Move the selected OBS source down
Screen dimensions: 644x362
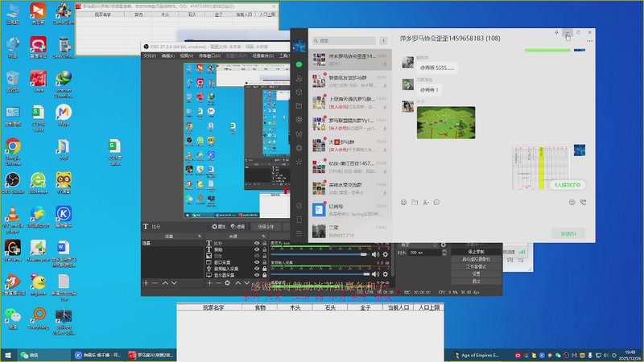click(x=246, y=283)
